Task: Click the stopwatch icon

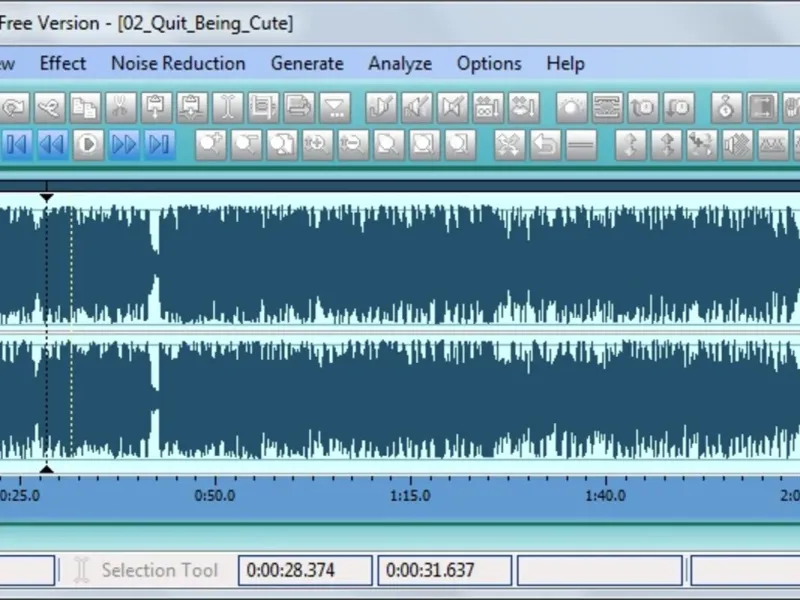Action: point(726,108)
